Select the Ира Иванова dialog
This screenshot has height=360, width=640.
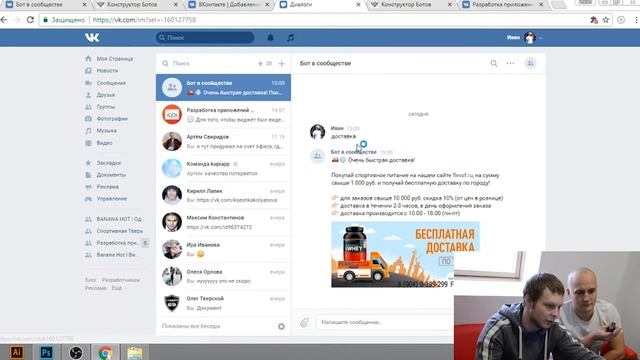(x=223, y=249)
